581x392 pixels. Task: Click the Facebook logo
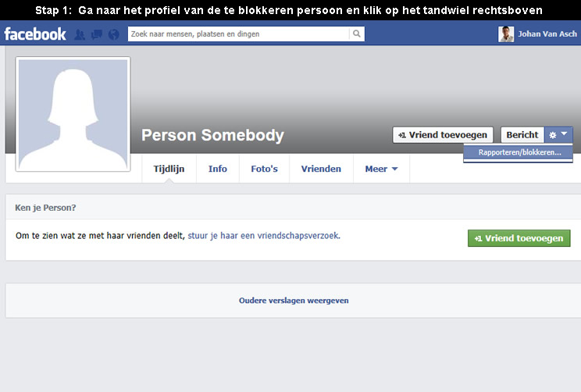pyautogui.click(x=35, y=34)
